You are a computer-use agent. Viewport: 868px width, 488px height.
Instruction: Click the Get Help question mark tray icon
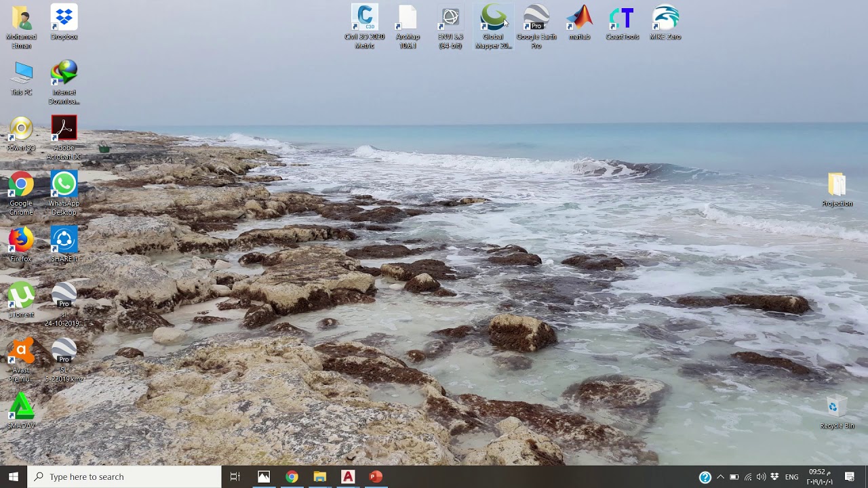click(x=705, y=477)
